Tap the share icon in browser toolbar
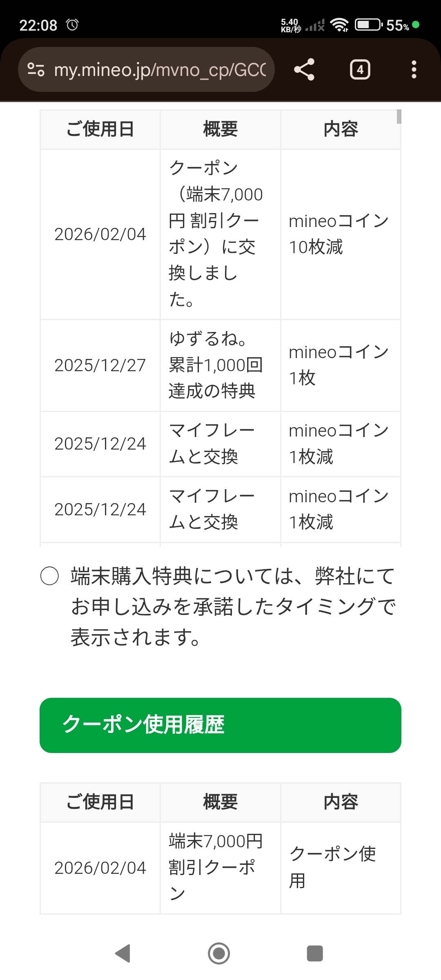 coord(304,69)
